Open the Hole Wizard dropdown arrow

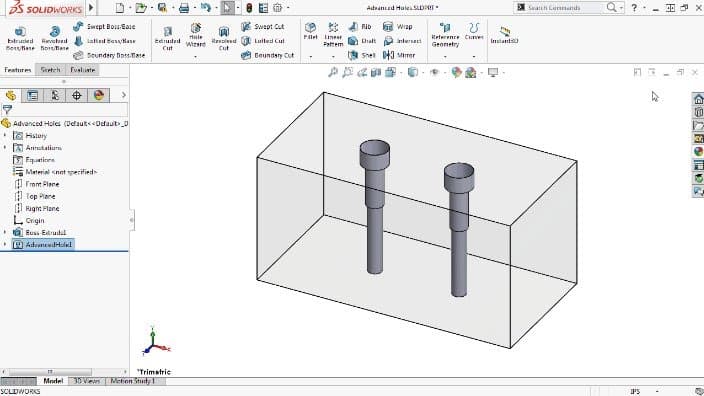(195, 57)
